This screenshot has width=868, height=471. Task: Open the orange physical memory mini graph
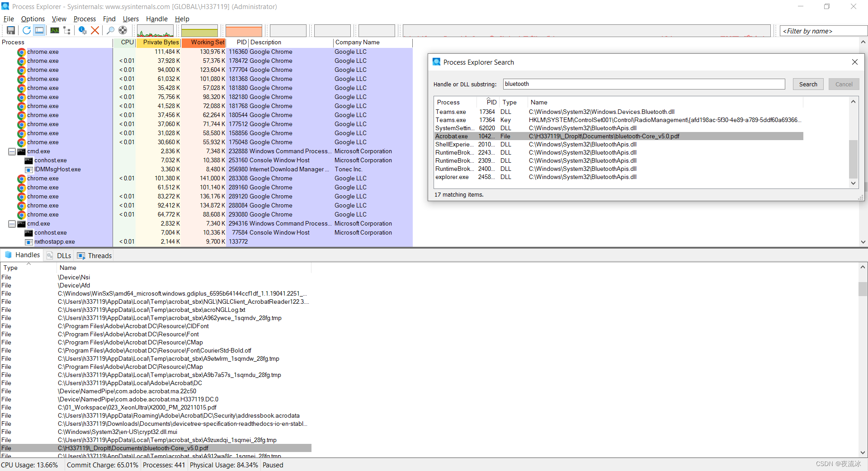coord(244,31)
